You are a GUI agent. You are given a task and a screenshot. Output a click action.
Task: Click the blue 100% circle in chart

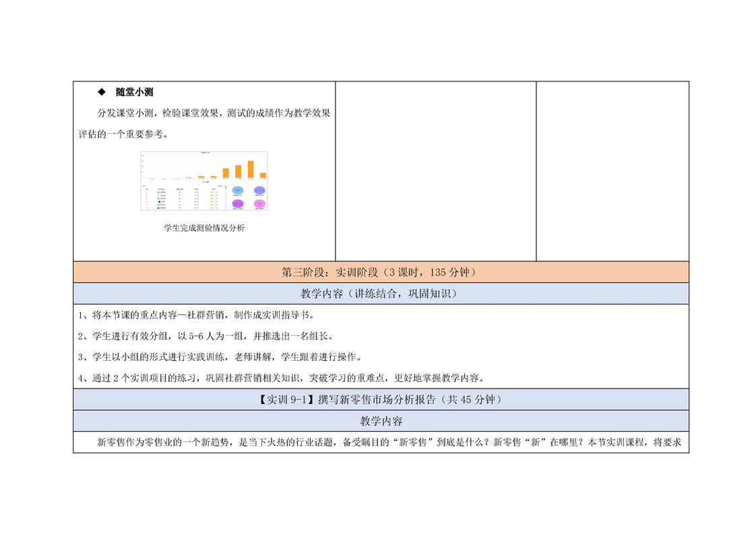coord(239,191)
